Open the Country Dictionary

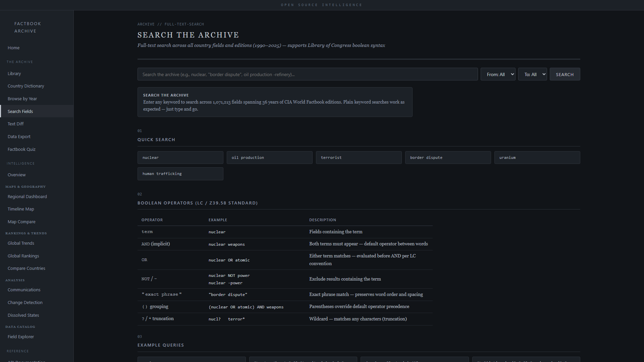coord(26,86)
